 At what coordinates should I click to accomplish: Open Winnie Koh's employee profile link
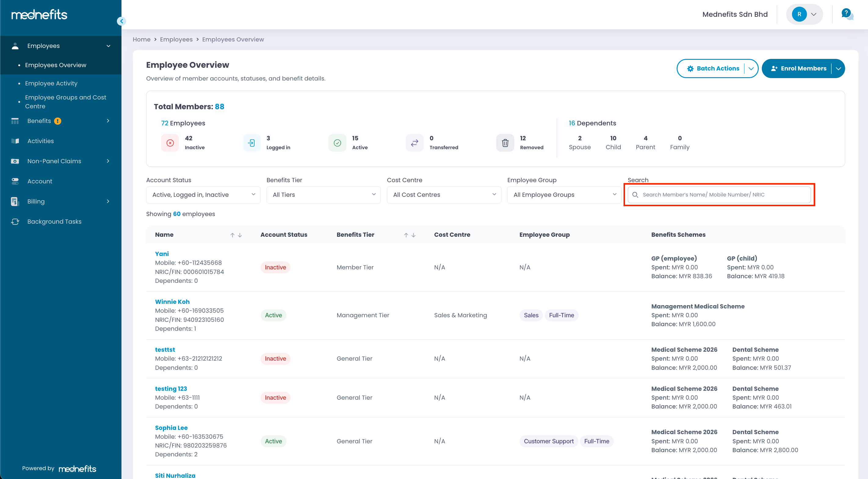tap(172, 302)
